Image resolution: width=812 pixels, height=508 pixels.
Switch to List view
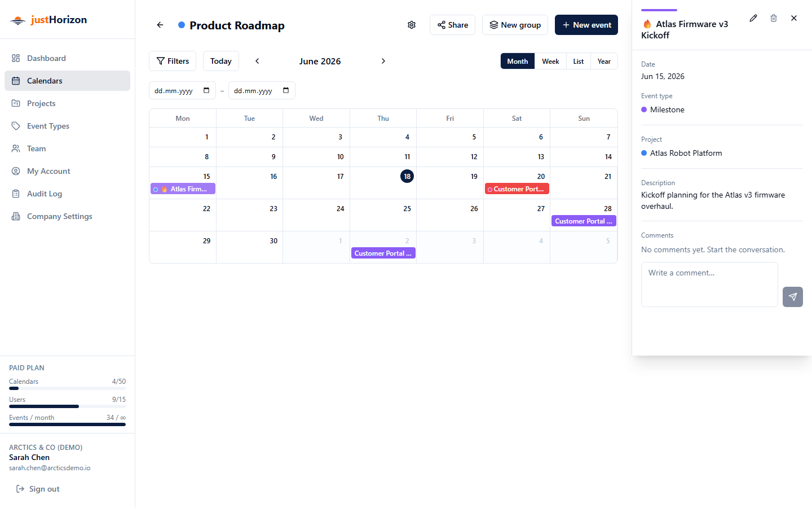[579, 61]
